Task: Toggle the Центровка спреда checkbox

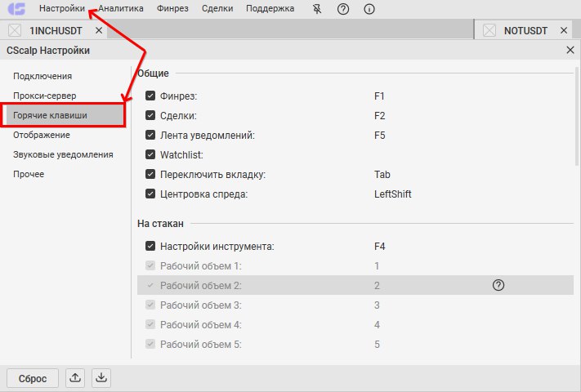Action: 150,194
